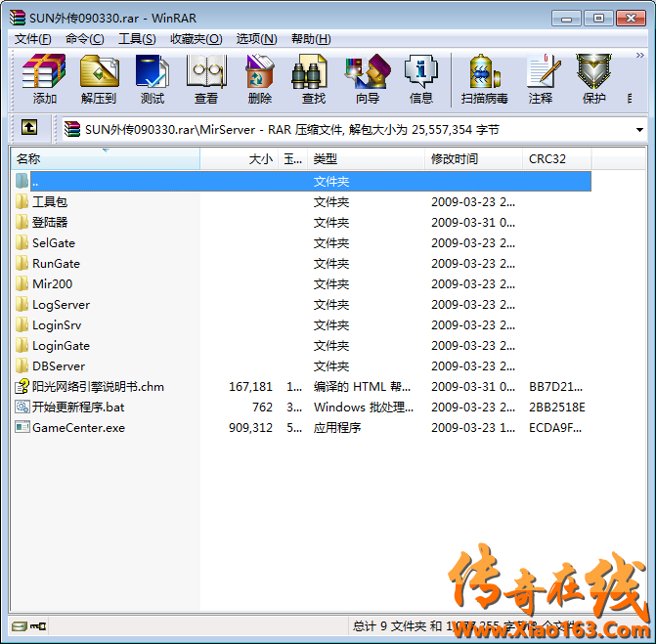Open the 工具(S) menu
Viewport: 656px width, 644px height.
[137, 39]
